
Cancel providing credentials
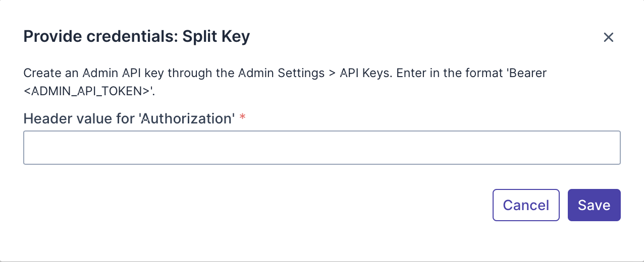click(x=526, y=205)
